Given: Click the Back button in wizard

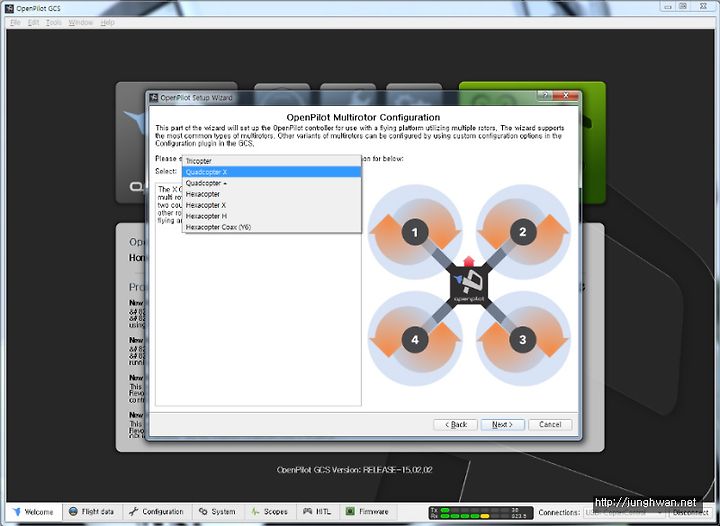Looking at the screenshot, I should (x=456, y=425).
